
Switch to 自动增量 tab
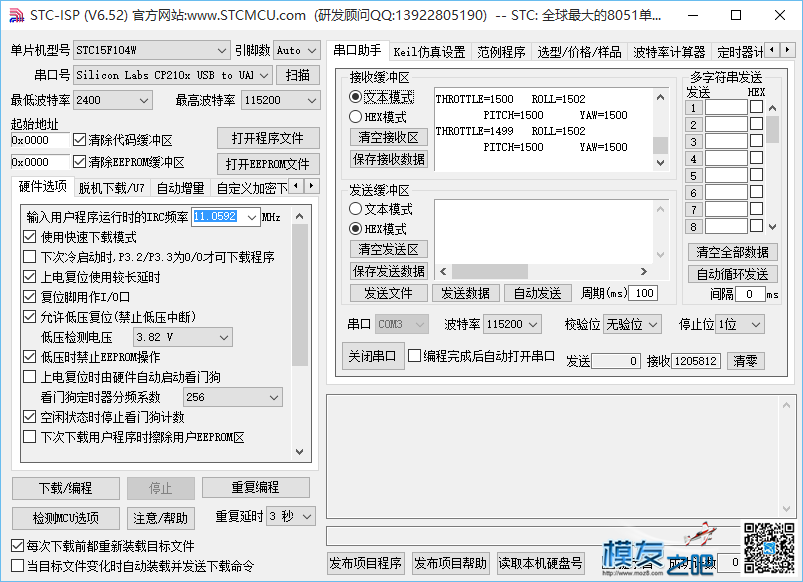180,188
